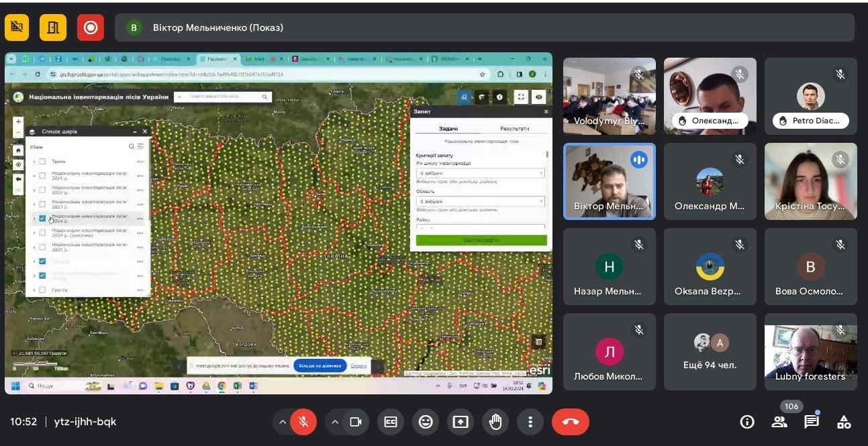The height and width of the screenshot is (446, 868).
Task: Bookmark page with browser star icon
Action: [482, 74]
